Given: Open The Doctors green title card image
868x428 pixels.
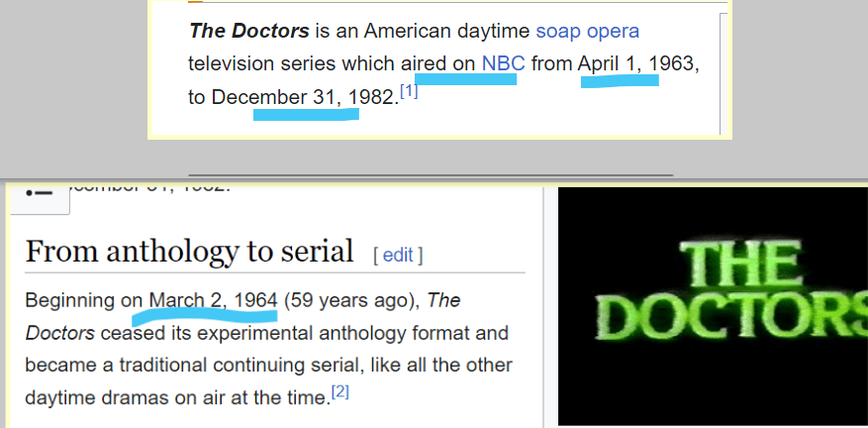Looking at the screenshot, I should 714,307.
